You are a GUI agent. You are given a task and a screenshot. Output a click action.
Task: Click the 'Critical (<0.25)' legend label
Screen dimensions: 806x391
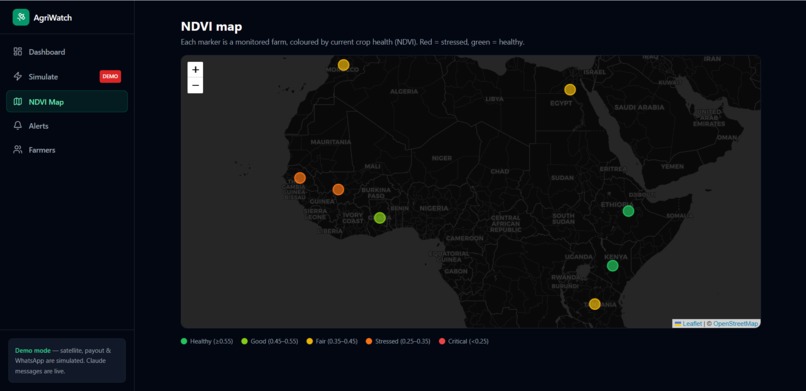pyautogui.click(x=468, y=341)
